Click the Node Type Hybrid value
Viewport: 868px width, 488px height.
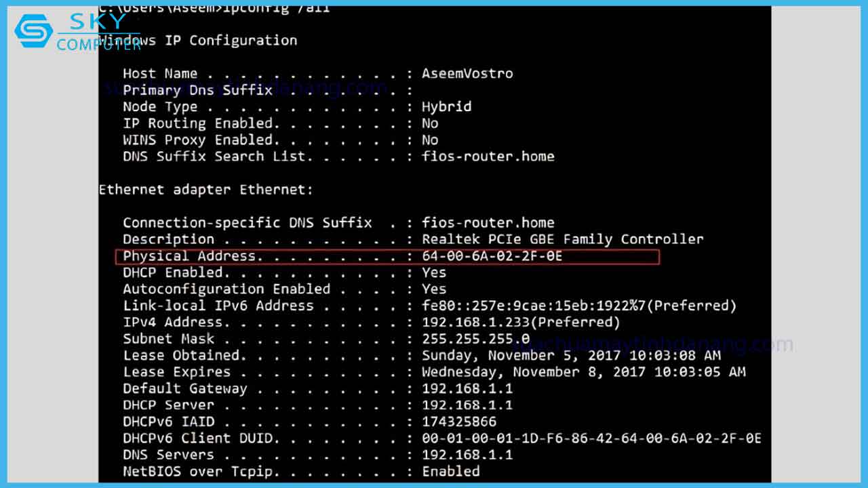coord(446,106)
